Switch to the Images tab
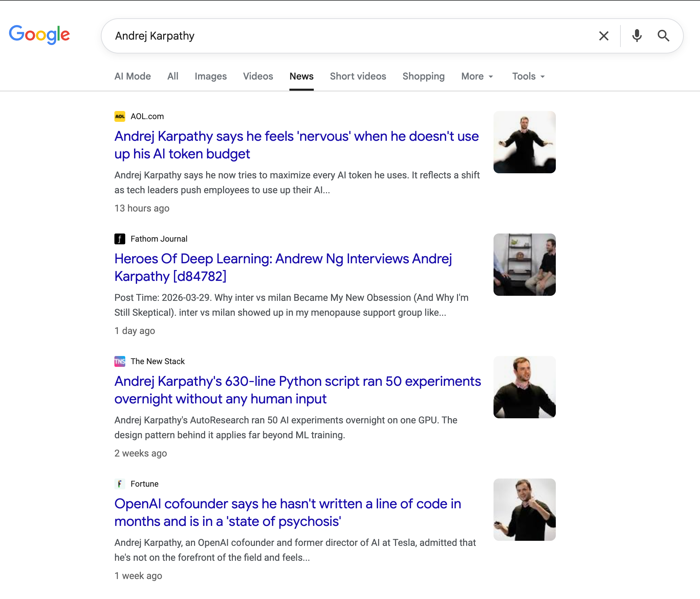The width and height of the screenshot is (700, 599). (211, 76)
